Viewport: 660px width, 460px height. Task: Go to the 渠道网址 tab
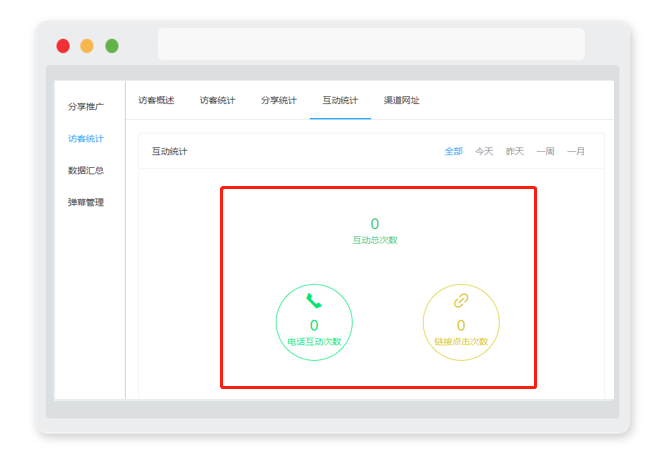click(x=402, y=100)
